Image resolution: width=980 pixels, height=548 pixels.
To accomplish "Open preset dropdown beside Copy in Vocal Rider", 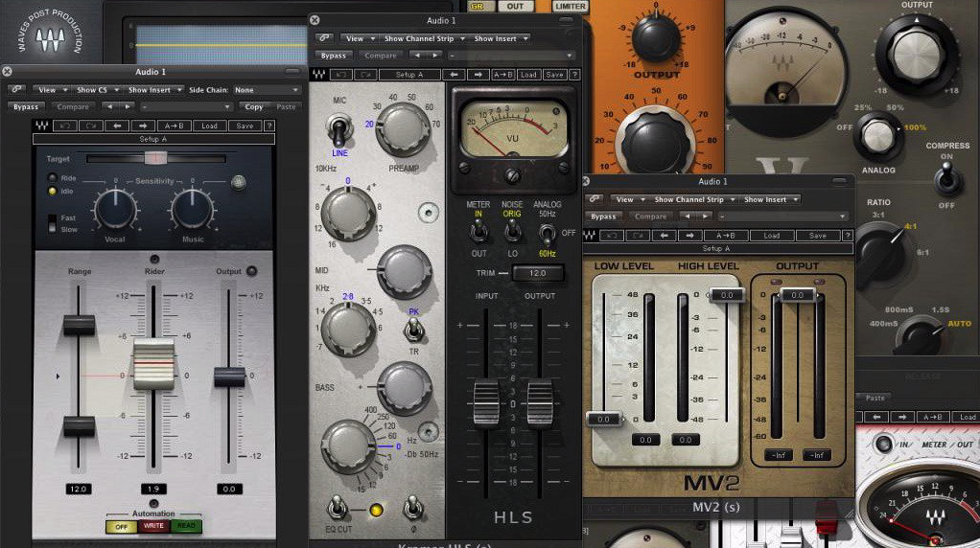I will [185, 106].
